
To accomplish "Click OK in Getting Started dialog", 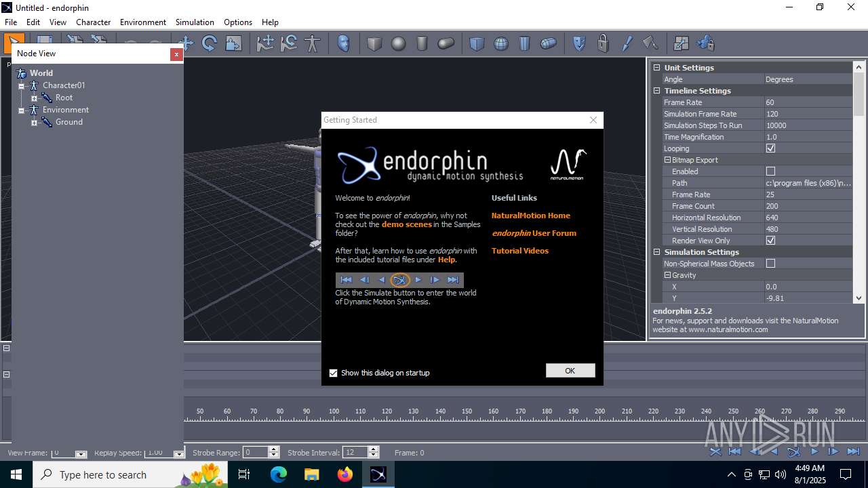I will pyautogui.click(x=570, y=371).
